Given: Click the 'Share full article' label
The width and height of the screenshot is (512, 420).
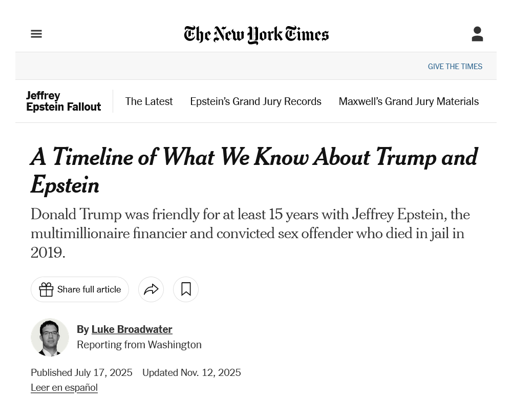Looking at the screenshot, I should (89, 289).
